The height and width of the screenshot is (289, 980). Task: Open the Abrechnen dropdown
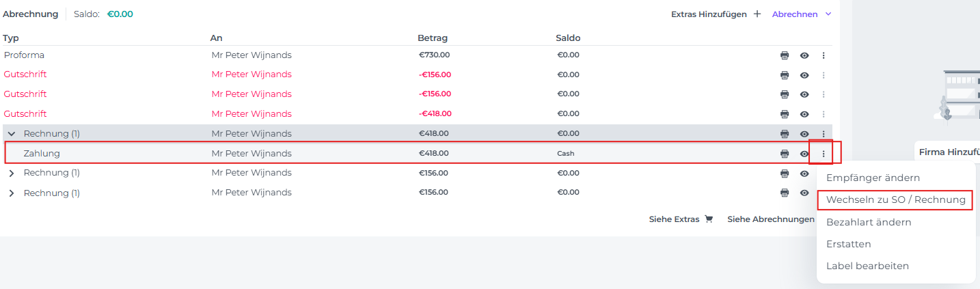(x=801, y=14)
